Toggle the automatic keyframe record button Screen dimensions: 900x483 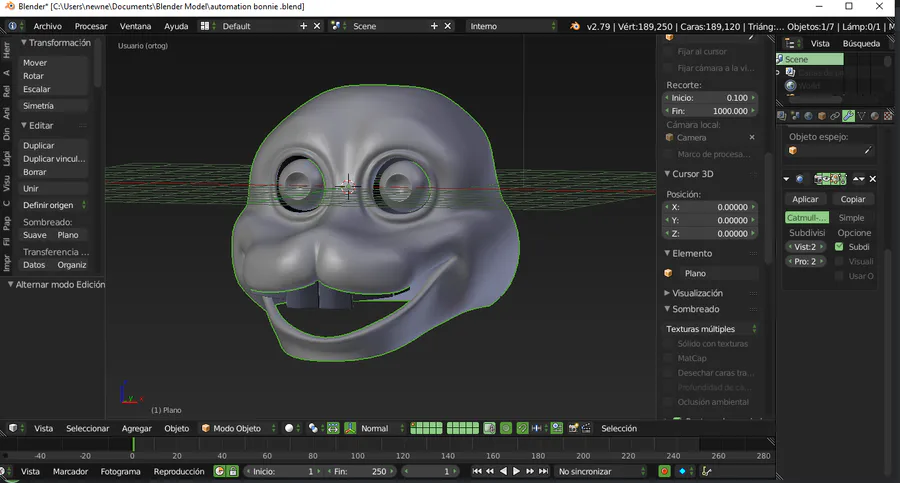coord(664,472)
